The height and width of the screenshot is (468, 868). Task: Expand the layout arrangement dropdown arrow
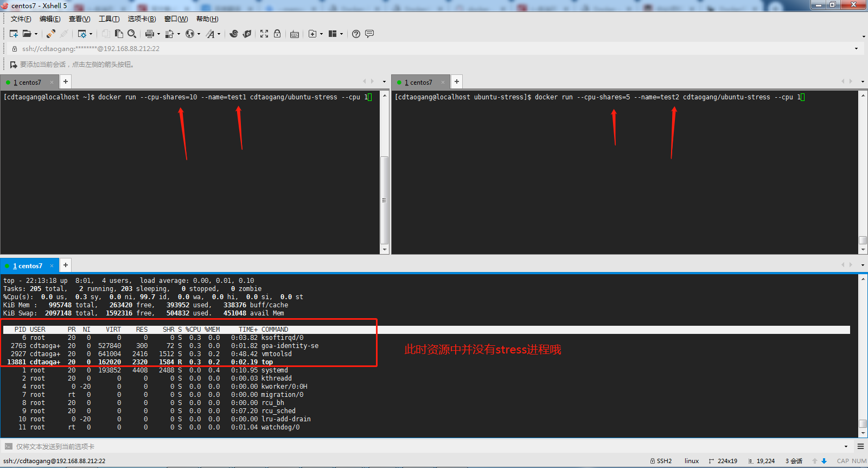(x=341, y=34)
